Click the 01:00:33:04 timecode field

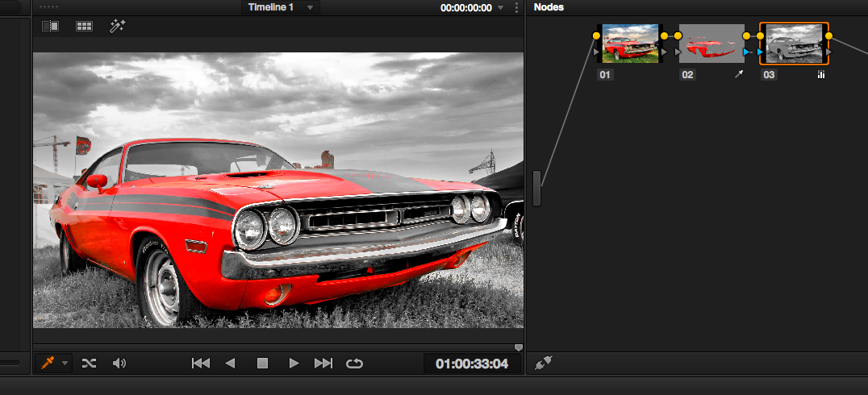pyautogui.click(x=472, y=364)
